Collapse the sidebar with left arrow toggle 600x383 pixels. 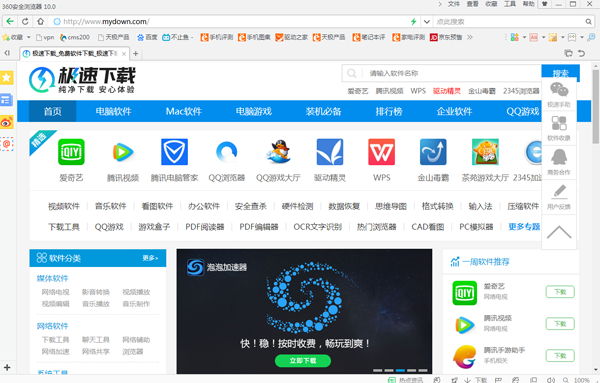(x=7, y=53)
